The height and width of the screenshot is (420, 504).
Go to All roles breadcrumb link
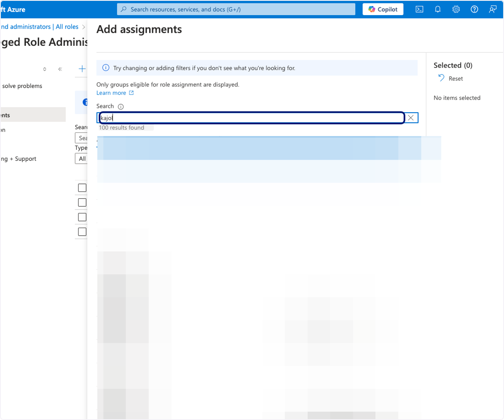[x=67, y=26]
